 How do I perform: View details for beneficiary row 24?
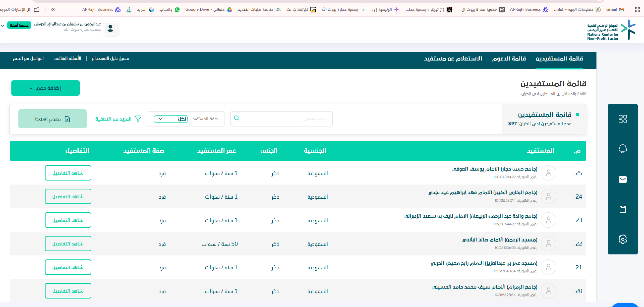pyautogui.click(x=68, y=196)
